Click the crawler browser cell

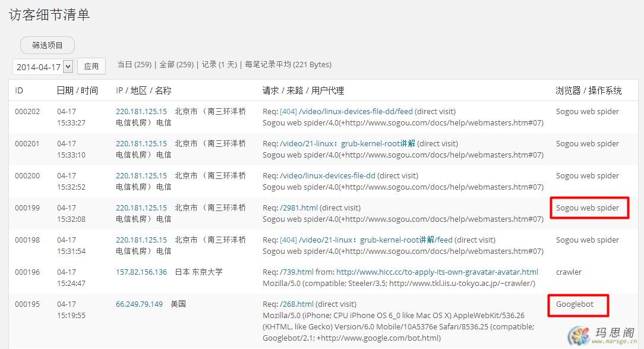tap(569, 272)
